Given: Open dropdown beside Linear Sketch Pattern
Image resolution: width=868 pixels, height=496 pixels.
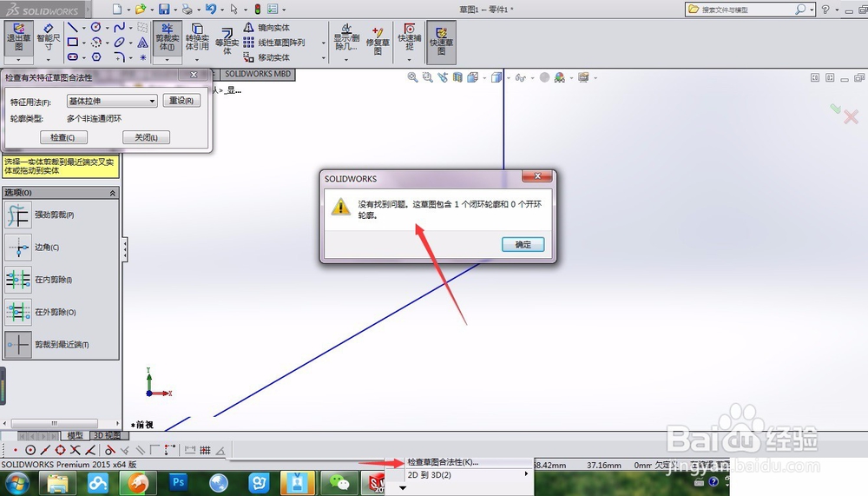Looking at the screenshot, I should [323, 43].
